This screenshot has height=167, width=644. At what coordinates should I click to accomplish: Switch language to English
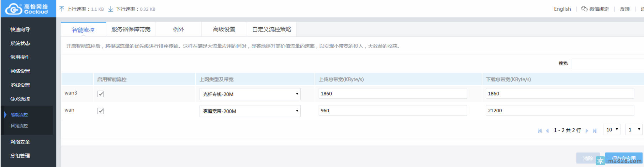[x=562, y=9]
